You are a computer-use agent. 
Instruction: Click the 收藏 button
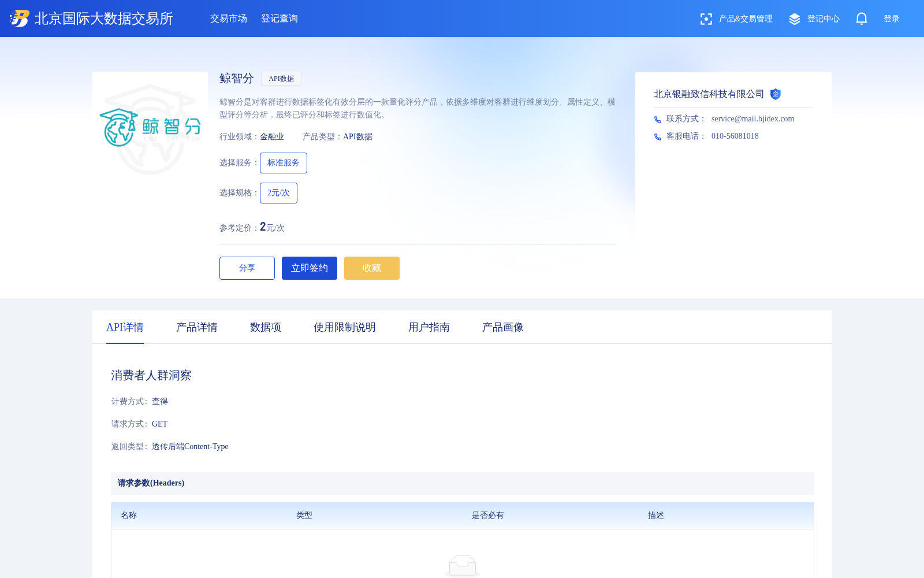372,268
